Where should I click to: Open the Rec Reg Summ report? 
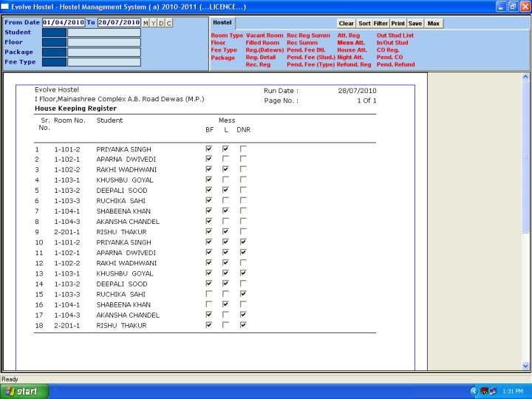308,35
